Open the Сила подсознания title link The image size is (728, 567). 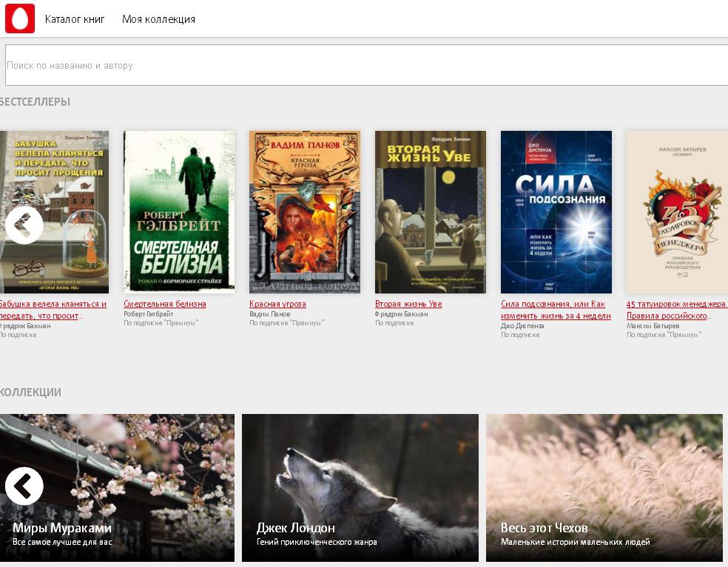pos(553,304)
